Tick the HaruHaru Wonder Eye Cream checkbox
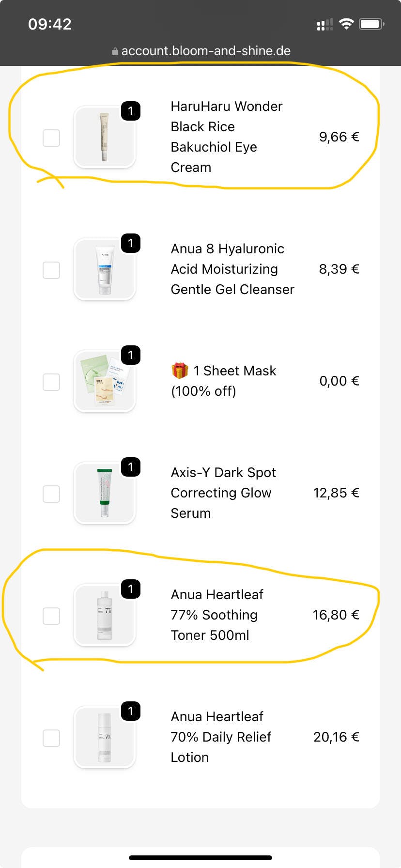This screenshot has width=401, height=868. [x=51, y=138]
